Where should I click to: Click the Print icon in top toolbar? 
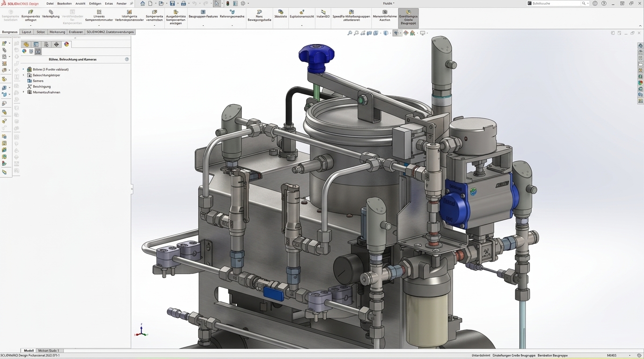183,3
